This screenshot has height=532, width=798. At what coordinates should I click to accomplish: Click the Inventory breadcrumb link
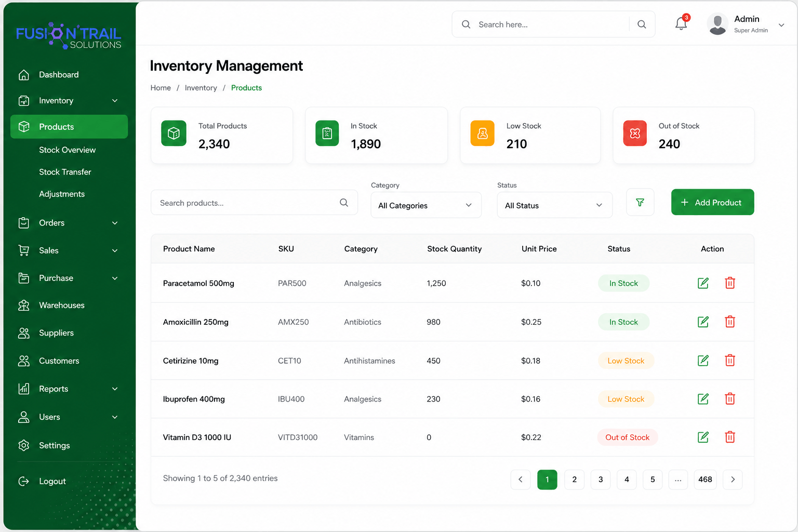point(201,88)
